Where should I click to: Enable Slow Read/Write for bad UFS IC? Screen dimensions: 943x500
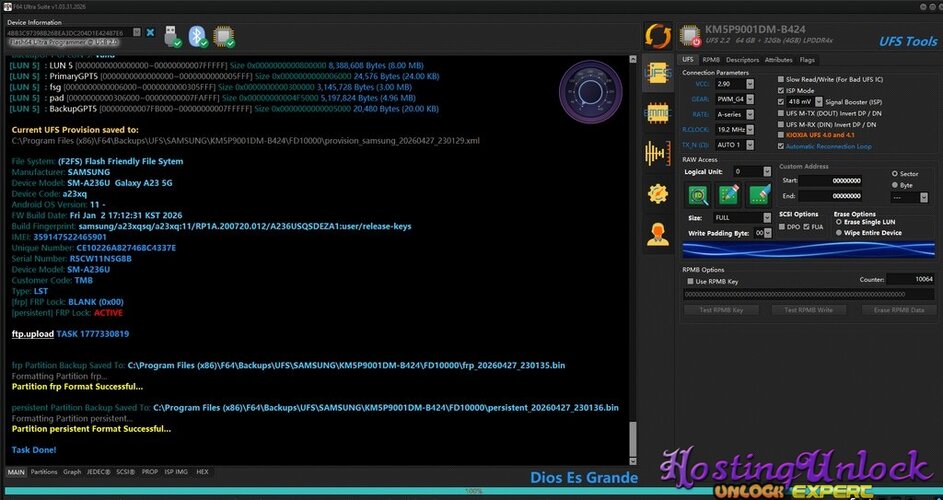click(x=781, y=79)
